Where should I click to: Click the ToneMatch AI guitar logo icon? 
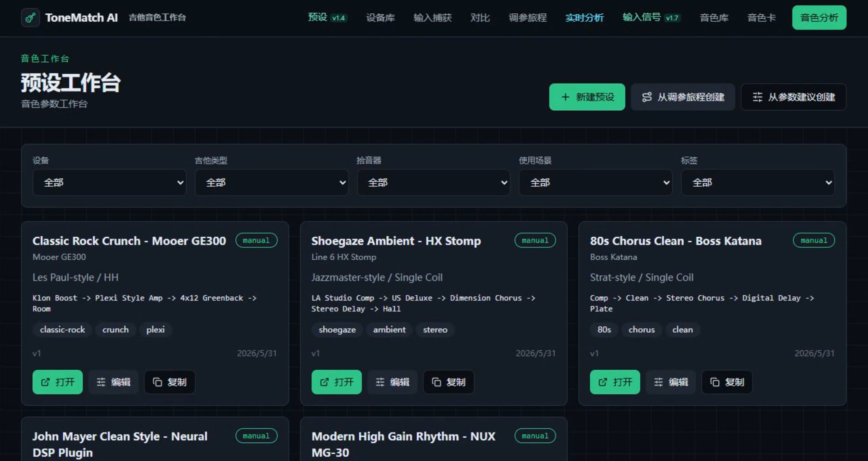coord(30,18)
